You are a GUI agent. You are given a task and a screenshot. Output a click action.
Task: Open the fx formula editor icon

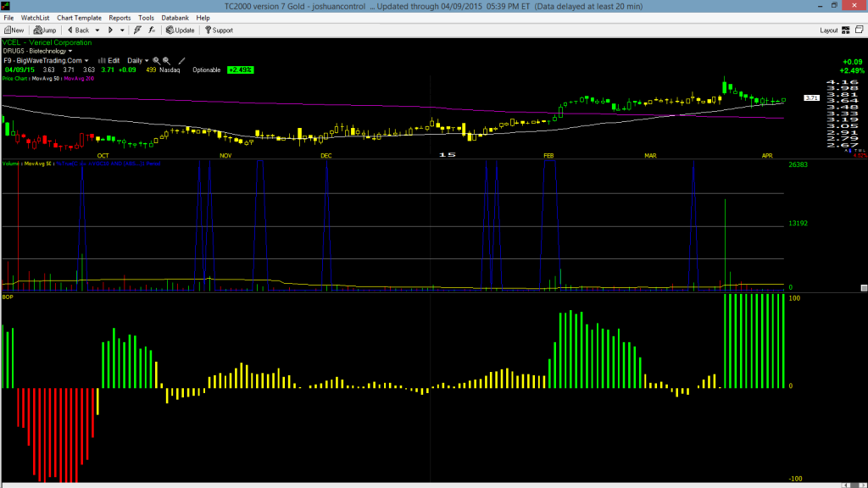152,30
